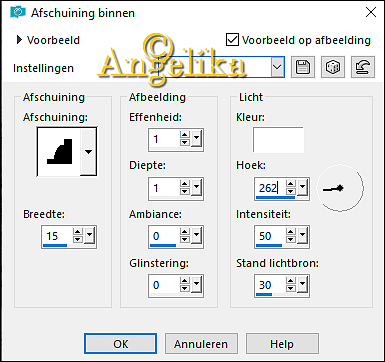Select the bevel profile shape preview
Screen dimensions: 385x362
click(x=59, y=152)
